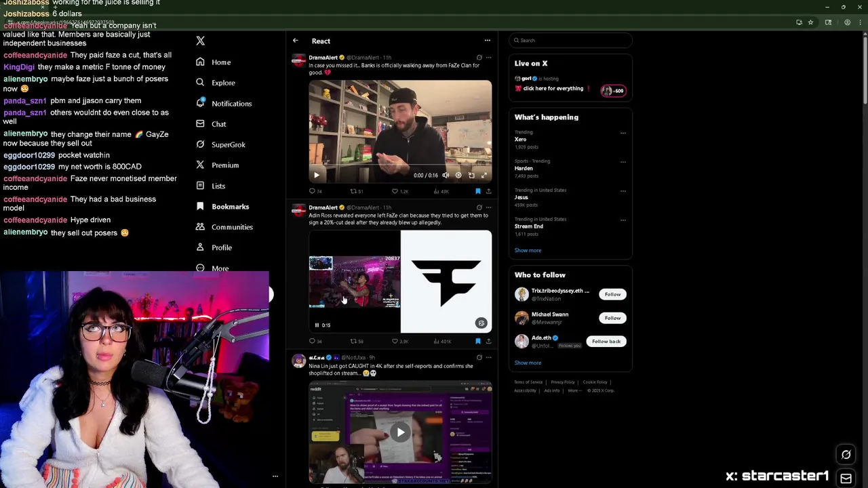Viewport: 868px width, 488px height.
Task: Open Lists in the sidebar
Action: [218, 186]
